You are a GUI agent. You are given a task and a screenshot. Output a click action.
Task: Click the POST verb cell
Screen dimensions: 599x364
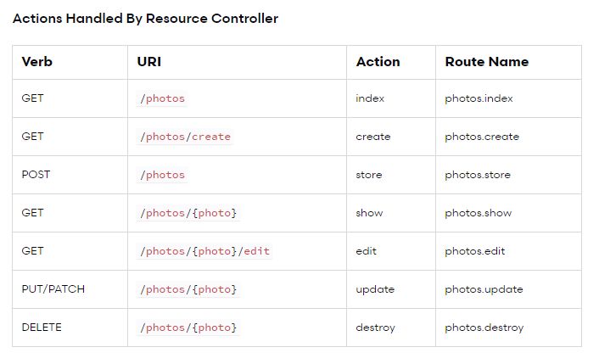click(x=36, y=175)
